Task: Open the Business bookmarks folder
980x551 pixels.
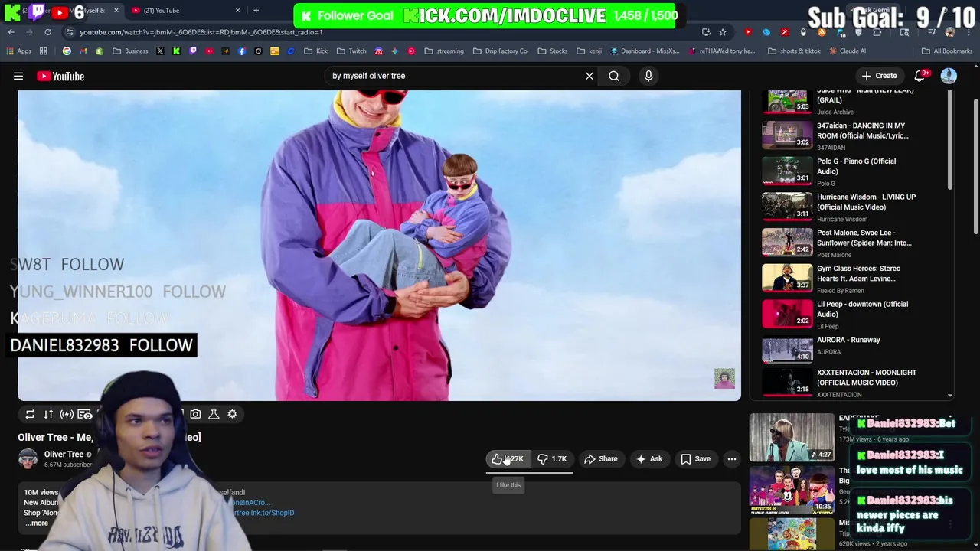Action: [130, 51]
